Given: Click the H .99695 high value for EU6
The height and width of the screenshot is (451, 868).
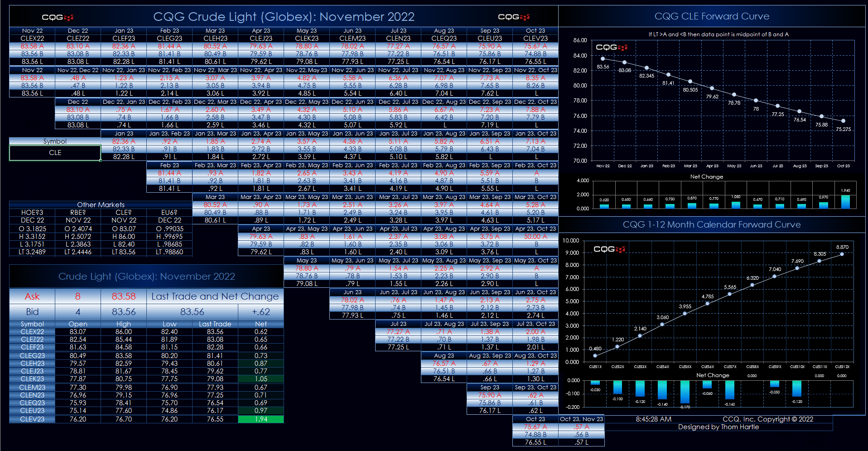Looking at the screenshot, I should pos(169,237).
